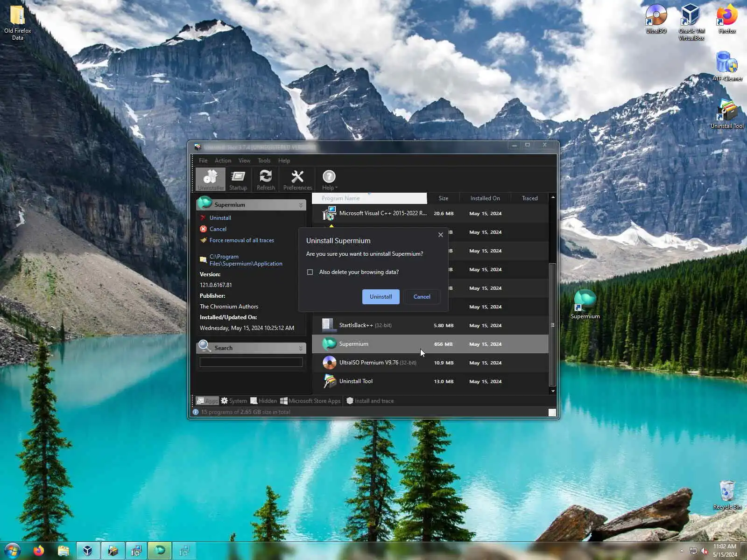Open Preferences from the toolbar
This screenshot has width=747, height=560.
[297, 180]
